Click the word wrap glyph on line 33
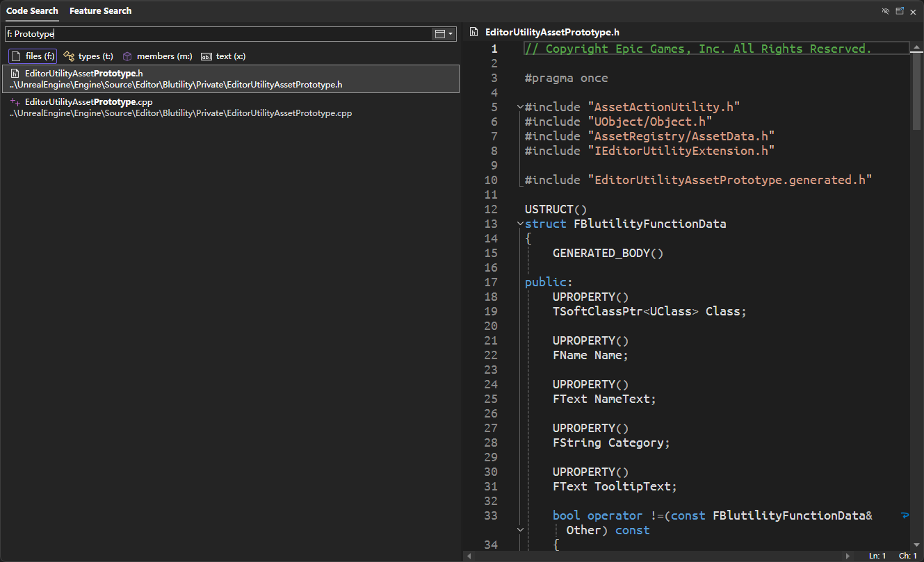The width and height of the screenshot is (924, 562). click(905, 515)
